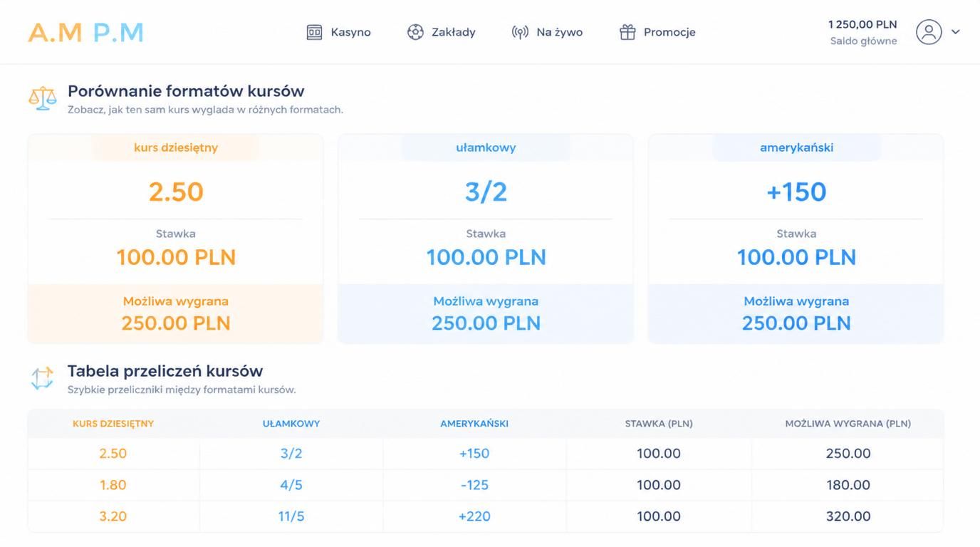
Task: Click the Saldo główne label
Action: click(864, 41)
